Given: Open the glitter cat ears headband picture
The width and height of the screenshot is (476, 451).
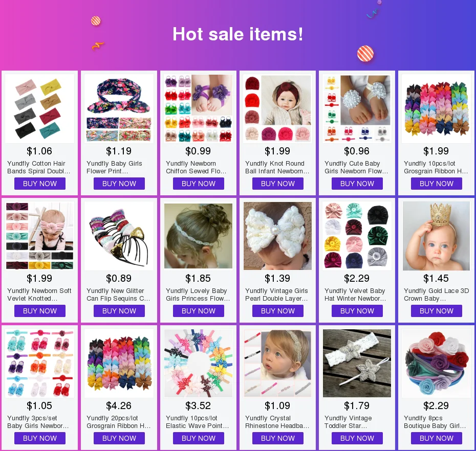Looking at the screenshot, I should coord(119,236).
